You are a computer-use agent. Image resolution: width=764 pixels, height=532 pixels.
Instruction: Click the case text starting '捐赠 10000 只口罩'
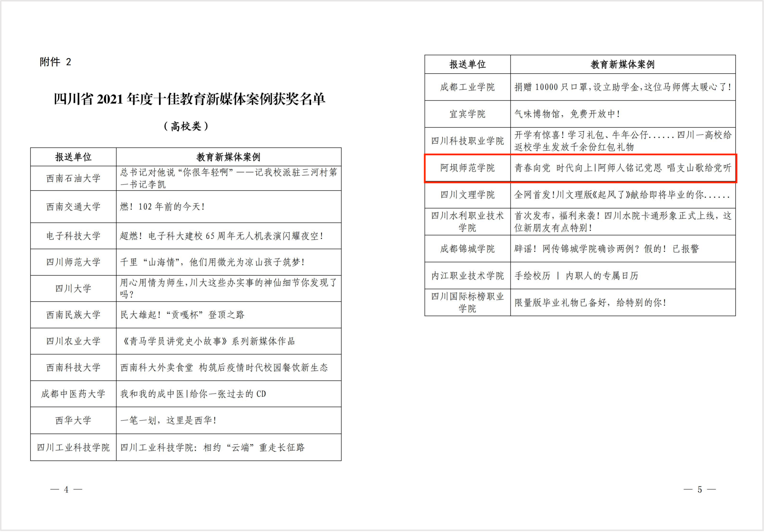[623, 87]
